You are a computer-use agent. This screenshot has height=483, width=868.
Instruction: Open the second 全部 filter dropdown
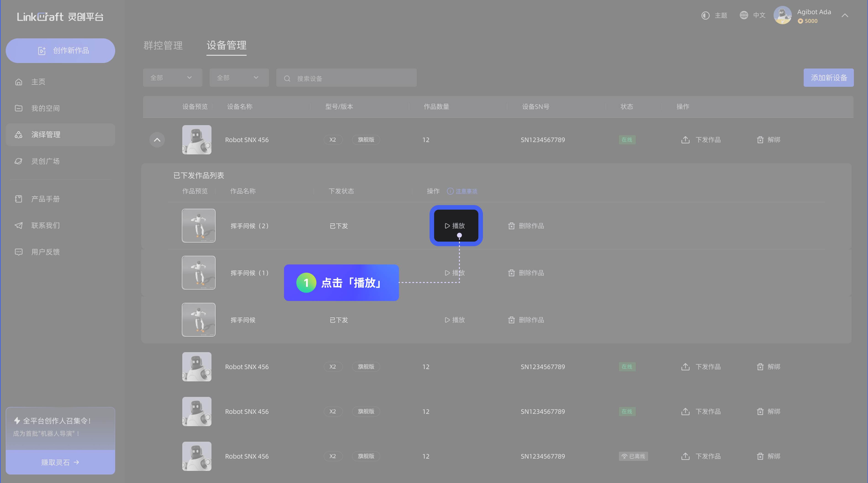coord(239,78)
